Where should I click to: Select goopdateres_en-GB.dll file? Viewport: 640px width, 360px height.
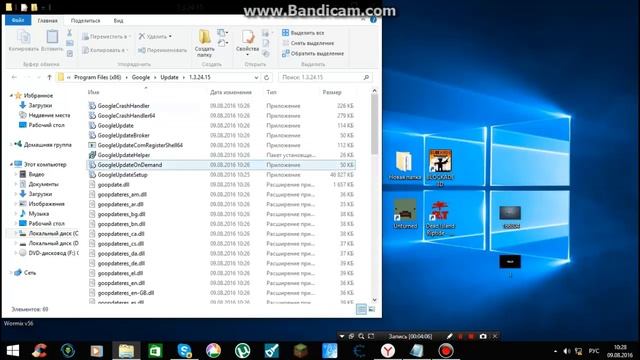(122, 293)
